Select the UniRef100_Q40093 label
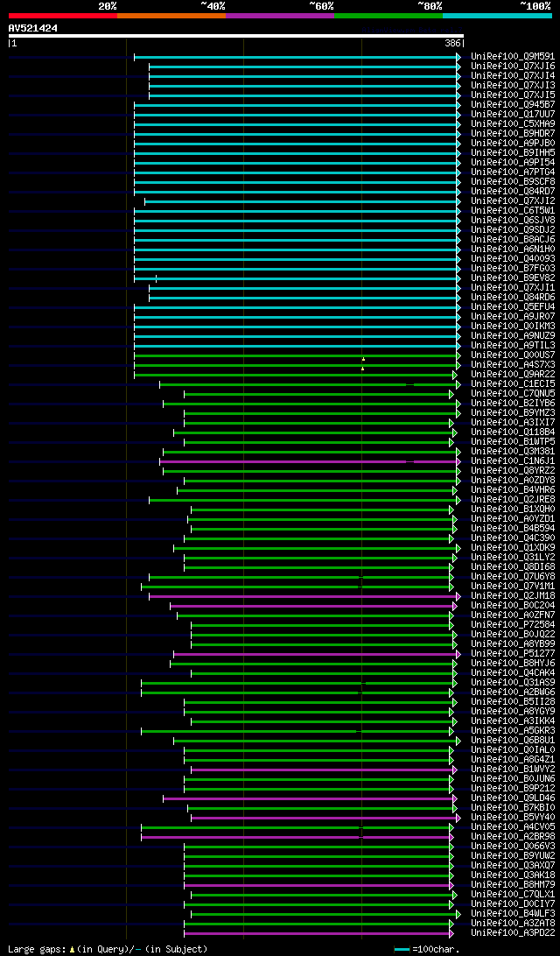 [x=513, y=259]
